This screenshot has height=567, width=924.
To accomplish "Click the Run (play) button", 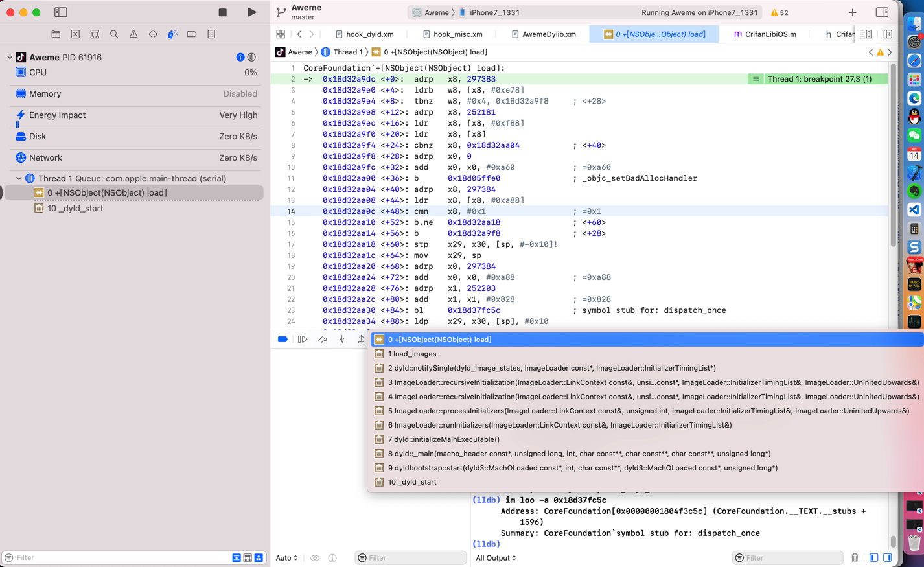I will click(251, 12).
